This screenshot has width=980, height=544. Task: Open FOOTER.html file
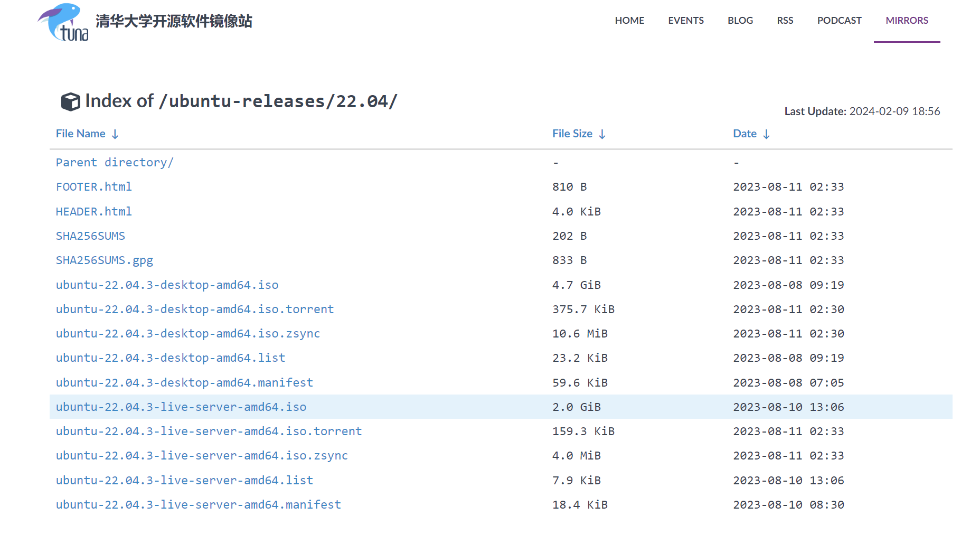coord(94,187)
